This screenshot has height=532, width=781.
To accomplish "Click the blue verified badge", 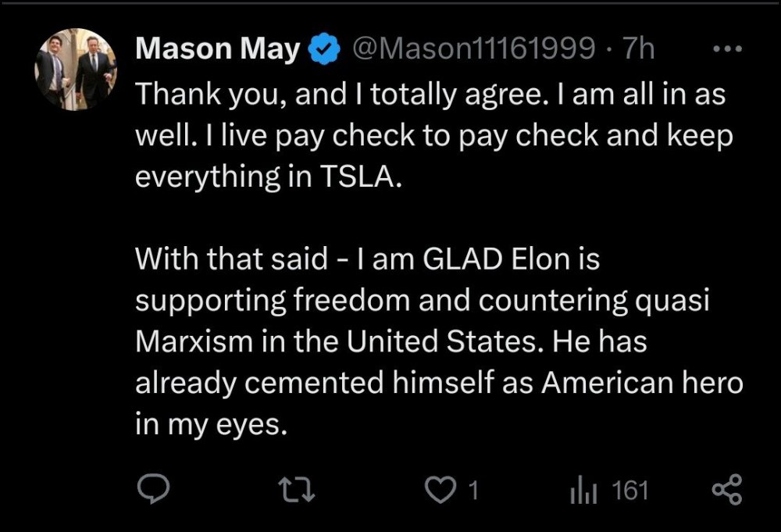I will 325,51.
